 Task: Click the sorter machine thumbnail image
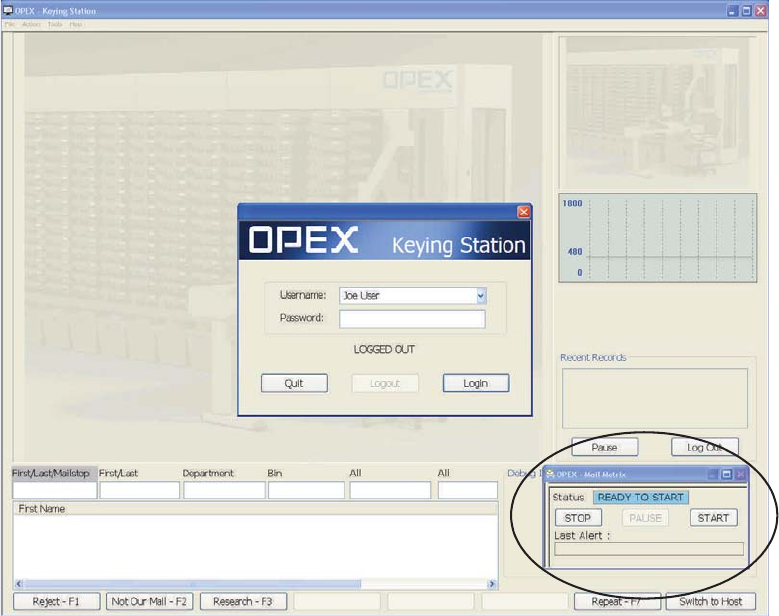(x=657, y=113)
